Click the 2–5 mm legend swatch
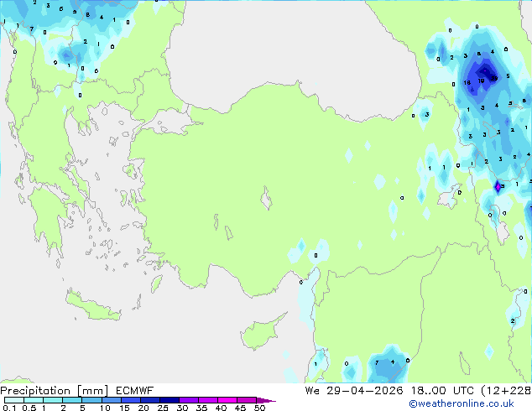The height and width of the screenshot is (411, 532). click(72, 400)
